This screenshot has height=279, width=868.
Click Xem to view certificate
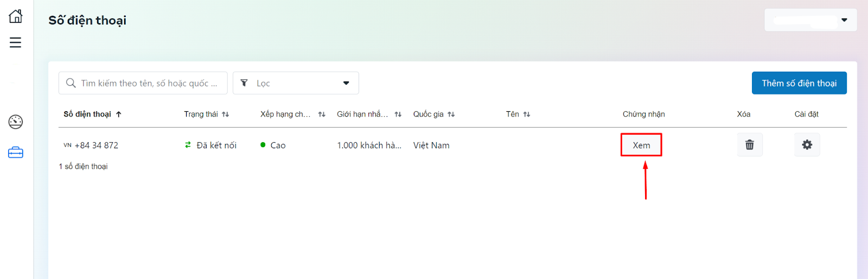[641, 145]
